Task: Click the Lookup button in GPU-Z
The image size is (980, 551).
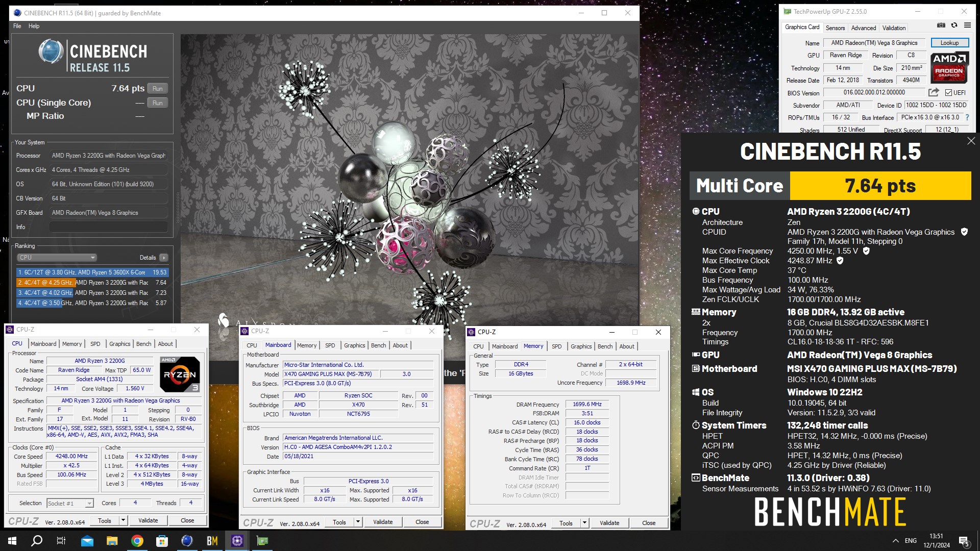Action: [x=949, y=43]
